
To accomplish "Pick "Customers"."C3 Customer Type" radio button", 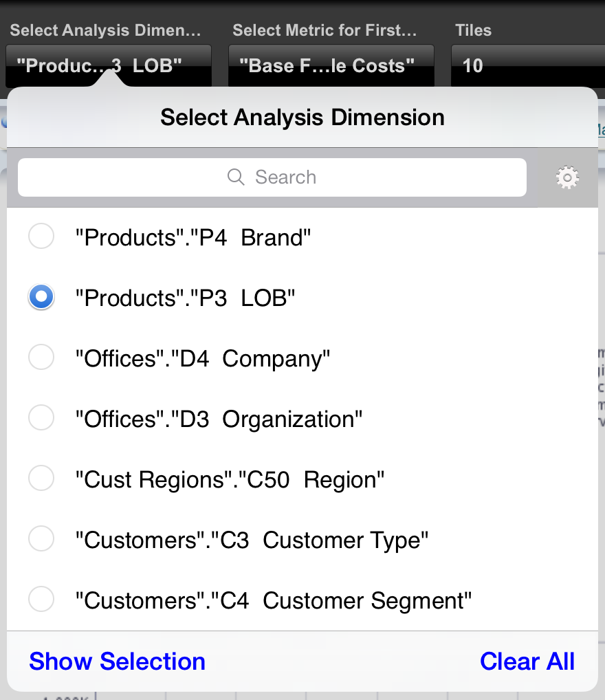I will (41, 539).
